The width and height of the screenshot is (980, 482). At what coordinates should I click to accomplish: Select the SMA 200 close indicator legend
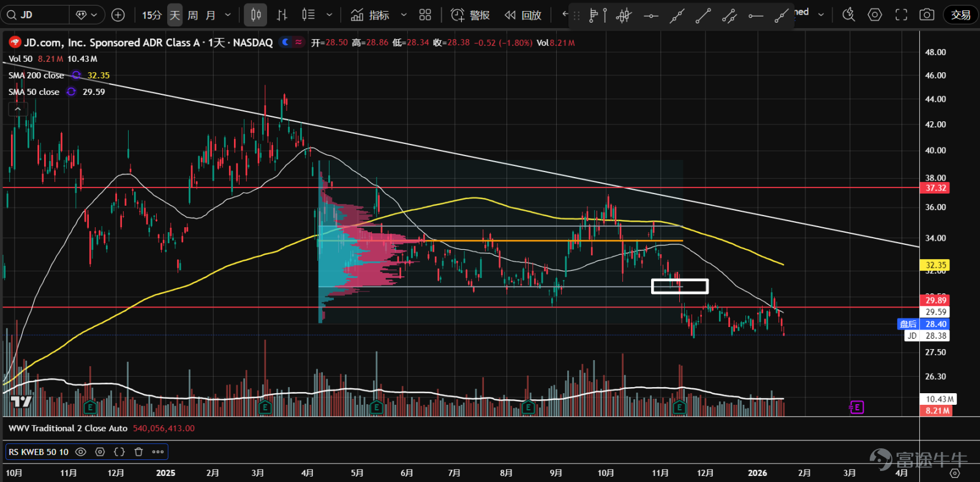(36, 75)
